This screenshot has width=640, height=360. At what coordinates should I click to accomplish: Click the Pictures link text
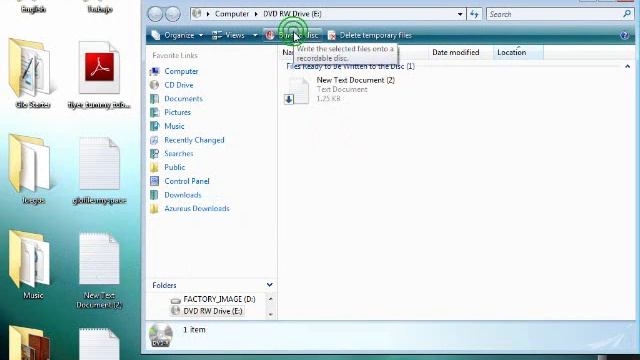coord(178,112)
